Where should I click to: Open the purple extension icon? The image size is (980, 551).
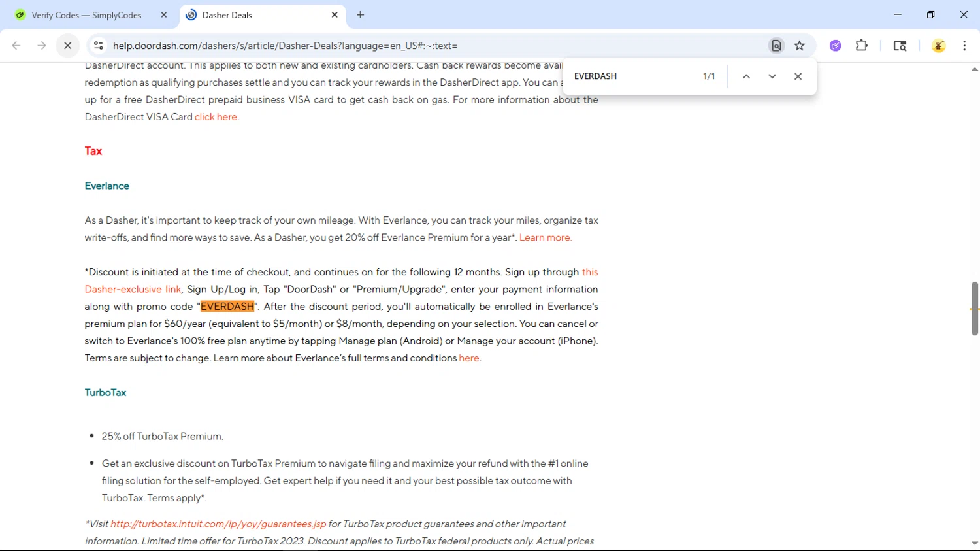tap(836, 46)
